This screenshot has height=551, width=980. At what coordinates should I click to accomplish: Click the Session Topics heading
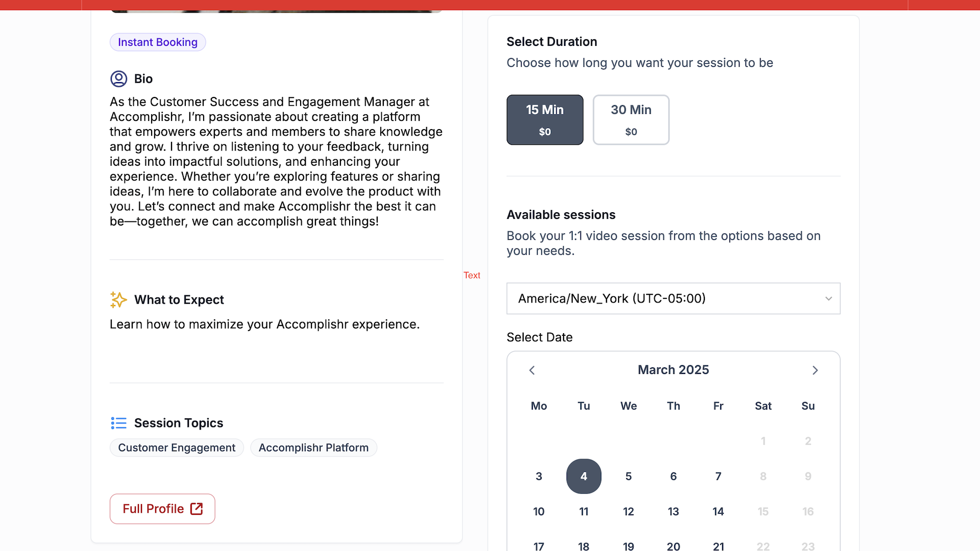click(x=179, y=423)
